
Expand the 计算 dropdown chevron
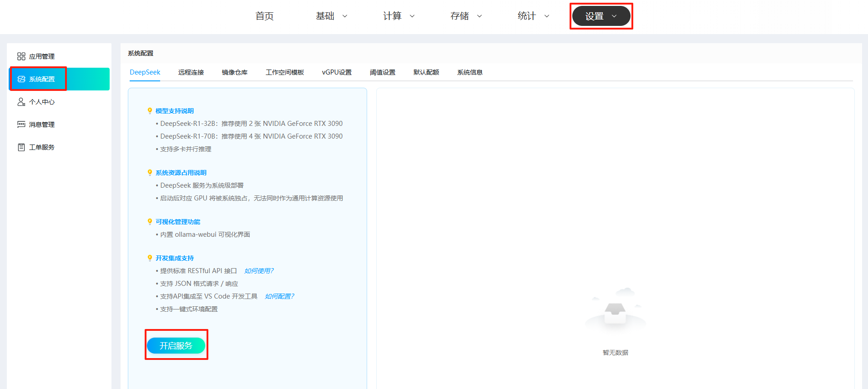click(412, 16)
